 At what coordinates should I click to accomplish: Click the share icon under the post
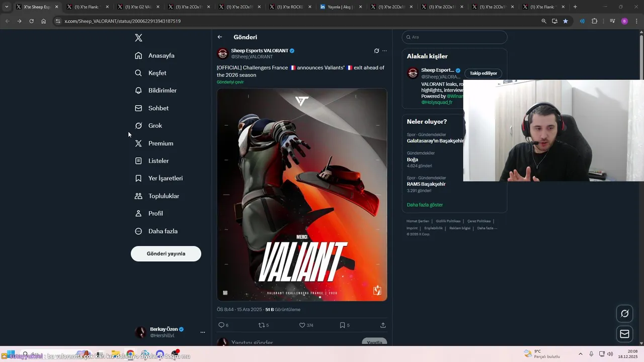pos(383,325)
